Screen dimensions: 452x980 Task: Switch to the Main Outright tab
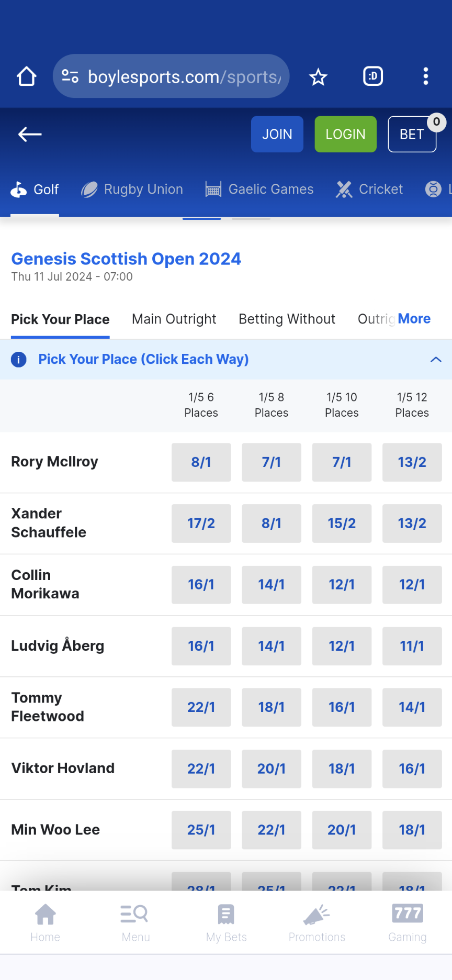[174, 319]
